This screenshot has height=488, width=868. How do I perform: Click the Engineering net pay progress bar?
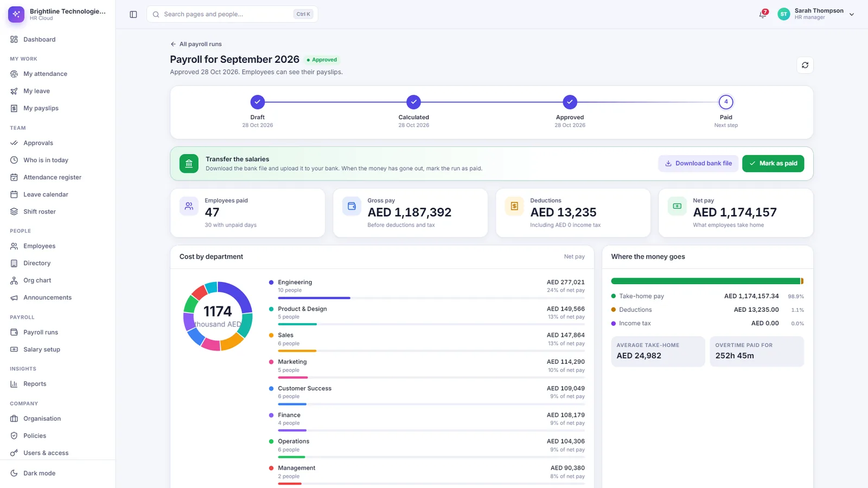tap(431, 298)
